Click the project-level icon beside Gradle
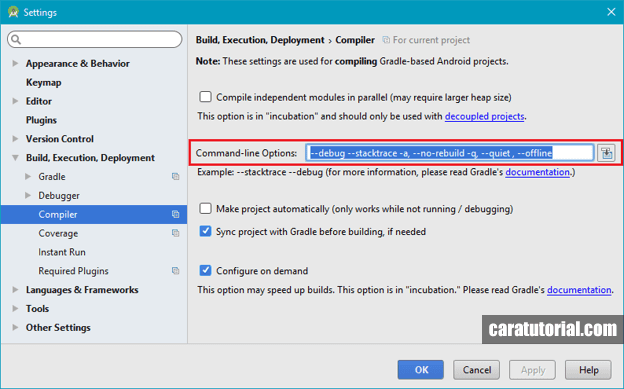 [176, 176]
